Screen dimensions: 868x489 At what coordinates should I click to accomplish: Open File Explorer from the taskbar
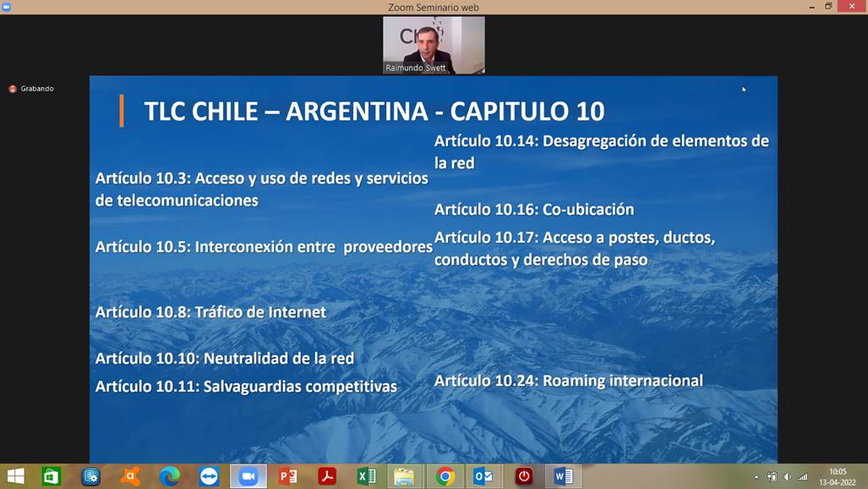(404, 476)
